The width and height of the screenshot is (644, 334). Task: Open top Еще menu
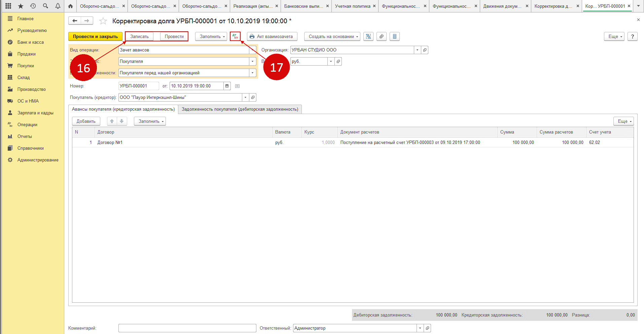[x=614, y=36]
